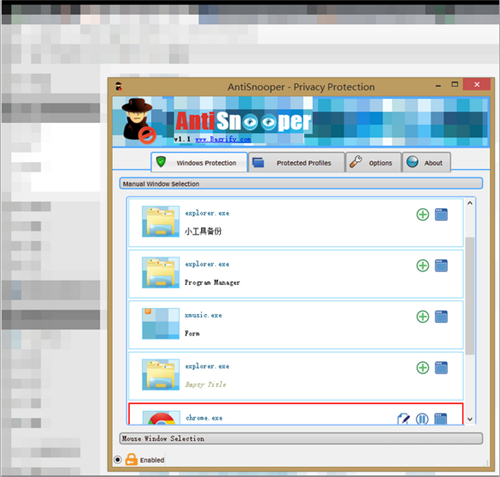
Task: Open the website link under logo
Action: click(x=223, y=139)
